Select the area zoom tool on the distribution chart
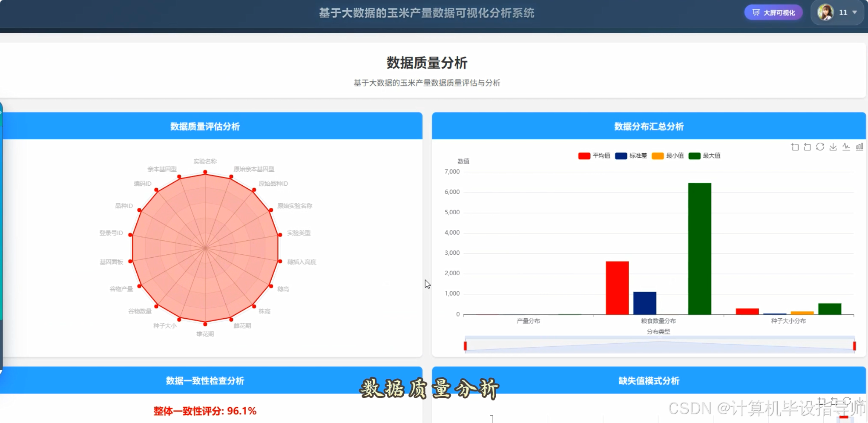The image size is (868, 423). pos(795,147)
